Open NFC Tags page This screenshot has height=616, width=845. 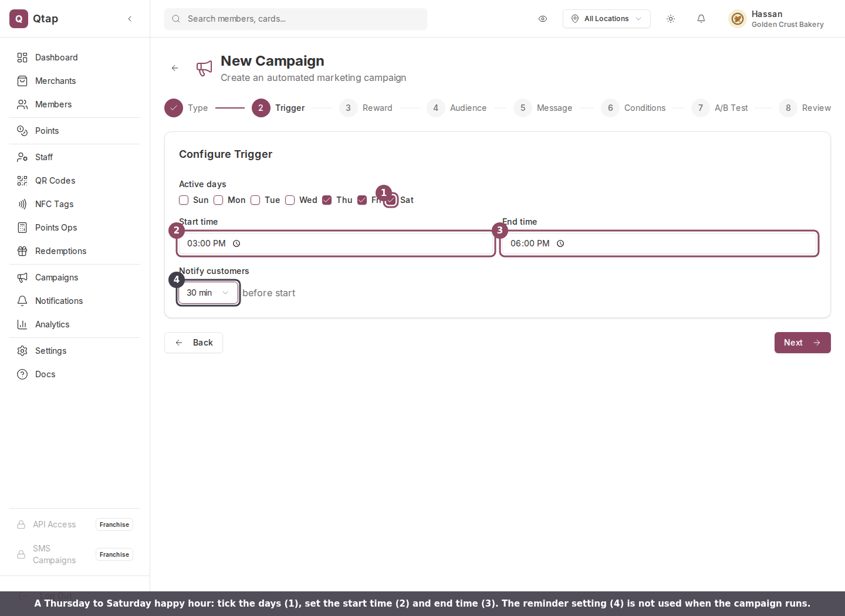click(x=75, y=204)
